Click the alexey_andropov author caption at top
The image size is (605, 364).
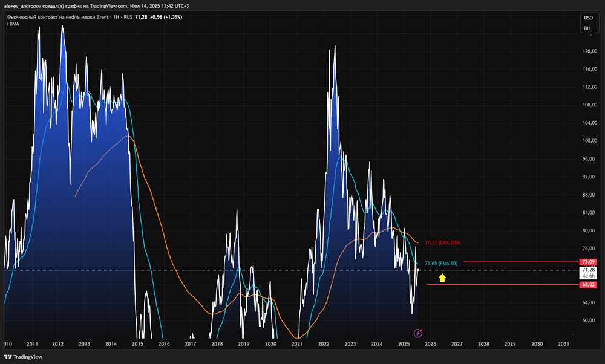[x=97, y=6]
